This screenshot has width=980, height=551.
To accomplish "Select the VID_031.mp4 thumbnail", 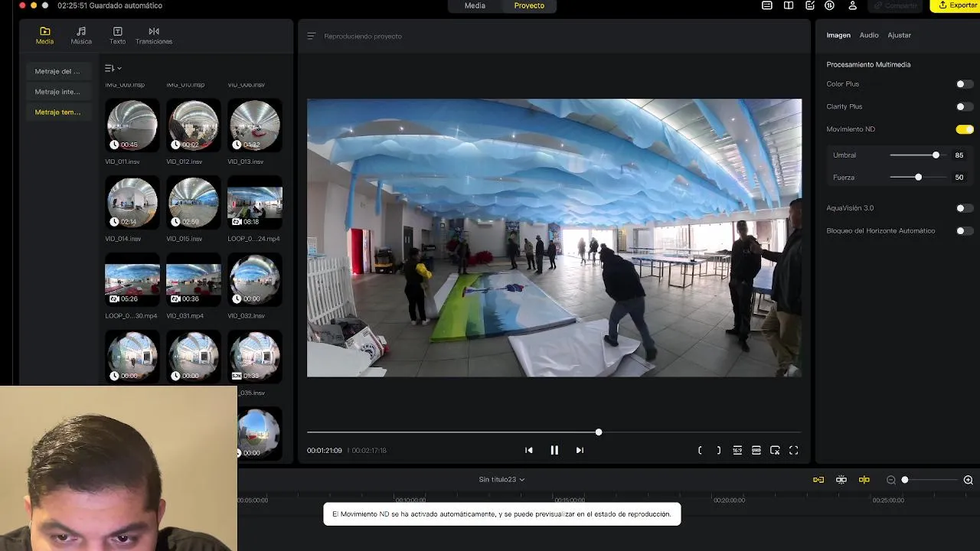I will (194, 280).
